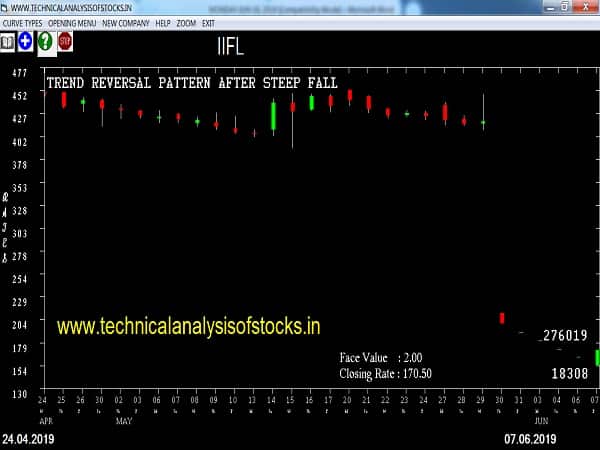
Task: Click the 276019 volume value
Action: 565,337
